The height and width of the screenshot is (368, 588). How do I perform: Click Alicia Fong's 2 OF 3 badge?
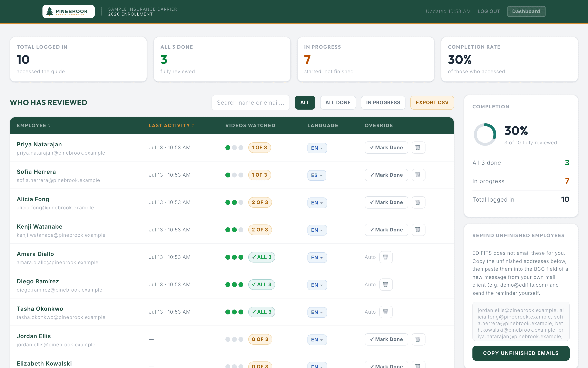260,202
